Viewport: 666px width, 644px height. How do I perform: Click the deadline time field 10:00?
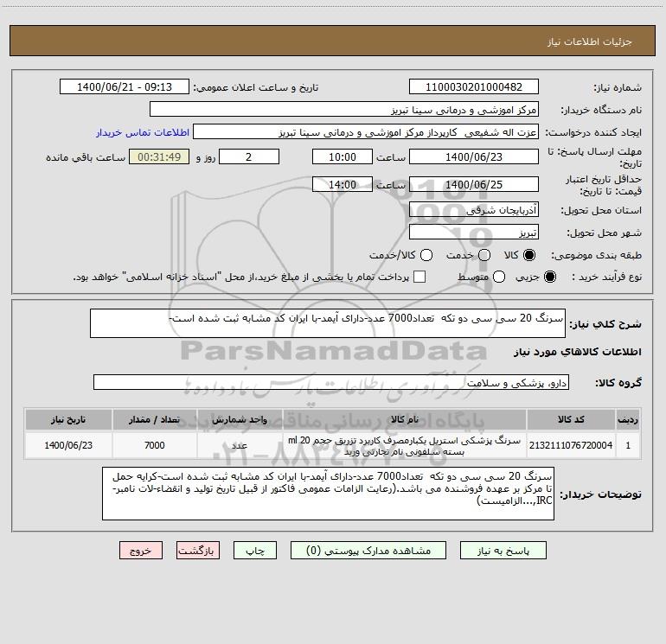(x=343, y=156)
